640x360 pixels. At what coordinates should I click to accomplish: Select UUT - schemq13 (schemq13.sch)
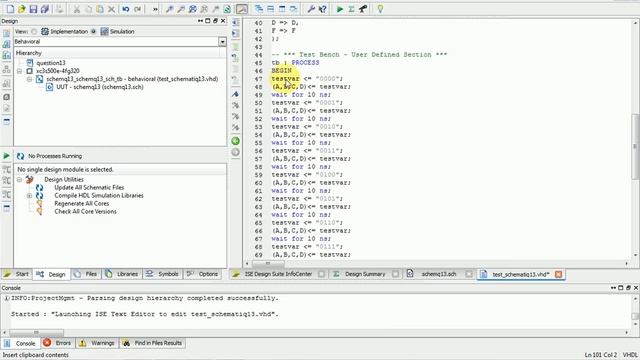(x=100, y=87)
